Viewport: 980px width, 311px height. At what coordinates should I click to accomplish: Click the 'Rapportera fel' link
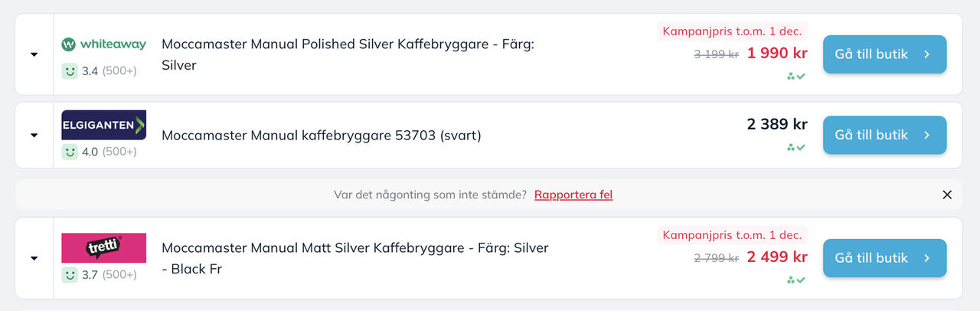pyautogui.click(x=573, y=195)
